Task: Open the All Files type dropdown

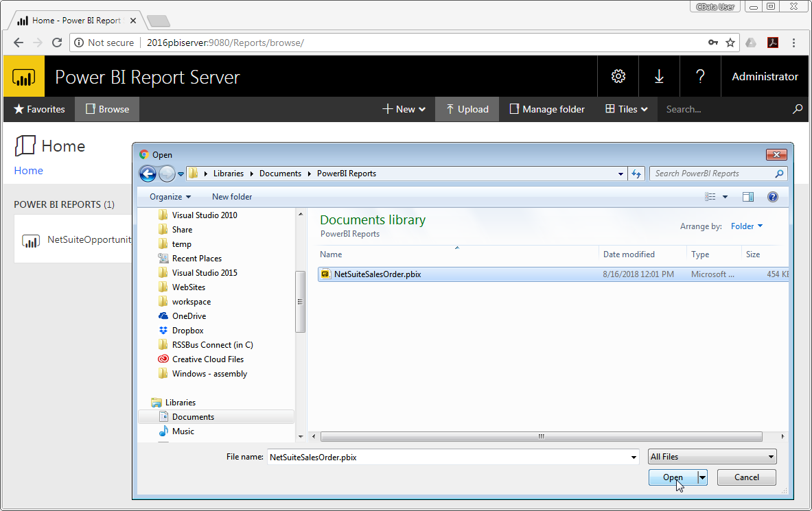Action: tap(712, 457)
